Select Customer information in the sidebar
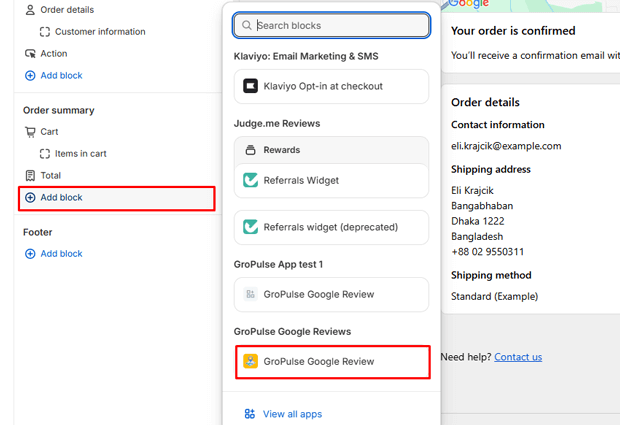Viewport: 620px width, 425px height. tap(99, 32)
